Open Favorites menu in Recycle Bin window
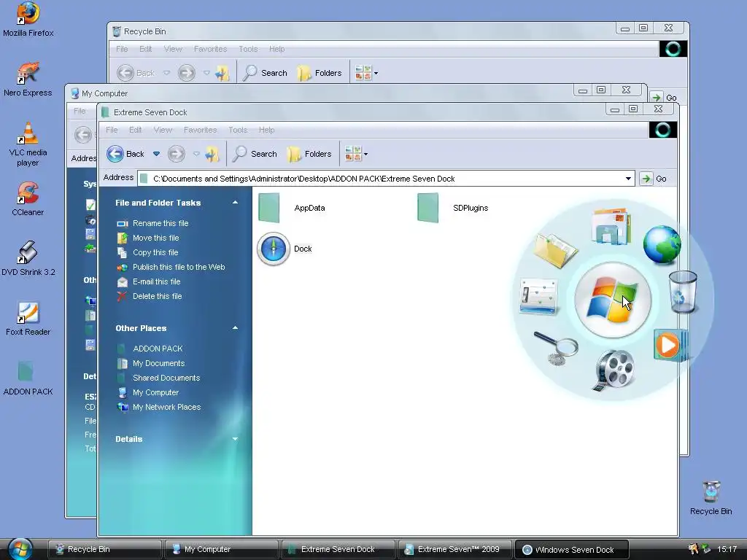The image size is (747, 560). [x=210, y=49]
